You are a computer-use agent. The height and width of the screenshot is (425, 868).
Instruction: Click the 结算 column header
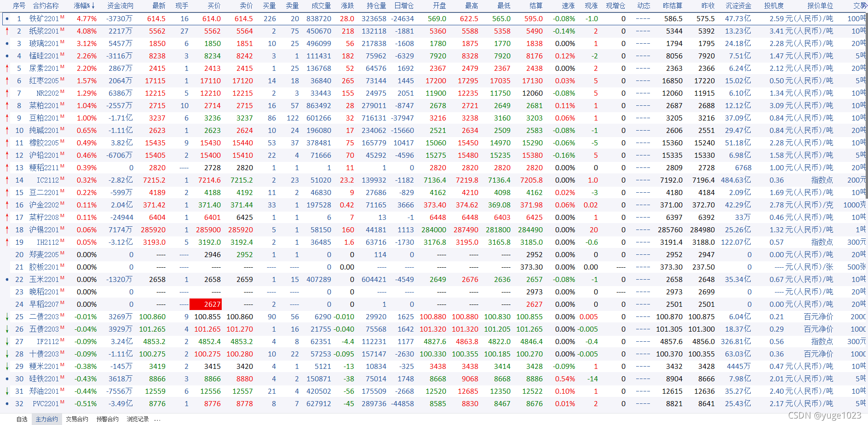pyautogui.click(x=536, y=6)
